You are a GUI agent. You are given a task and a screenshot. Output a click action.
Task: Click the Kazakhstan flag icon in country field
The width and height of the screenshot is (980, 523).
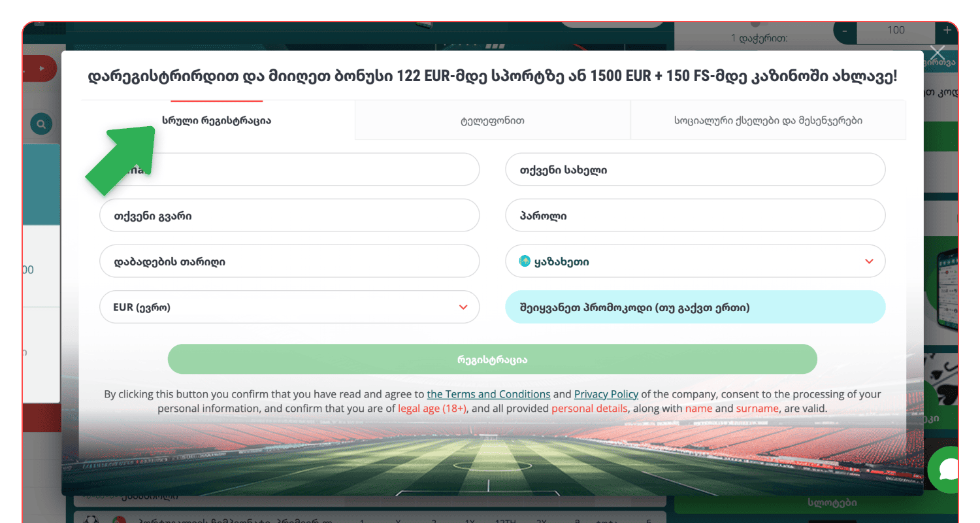pos(524,261)
